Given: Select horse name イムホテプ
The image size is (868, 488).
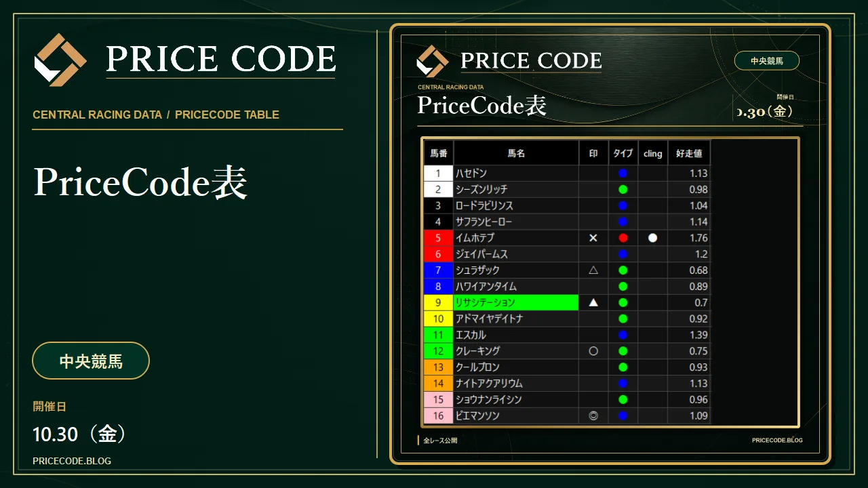Looking at the screenshot, I should [x=475, y=238].
